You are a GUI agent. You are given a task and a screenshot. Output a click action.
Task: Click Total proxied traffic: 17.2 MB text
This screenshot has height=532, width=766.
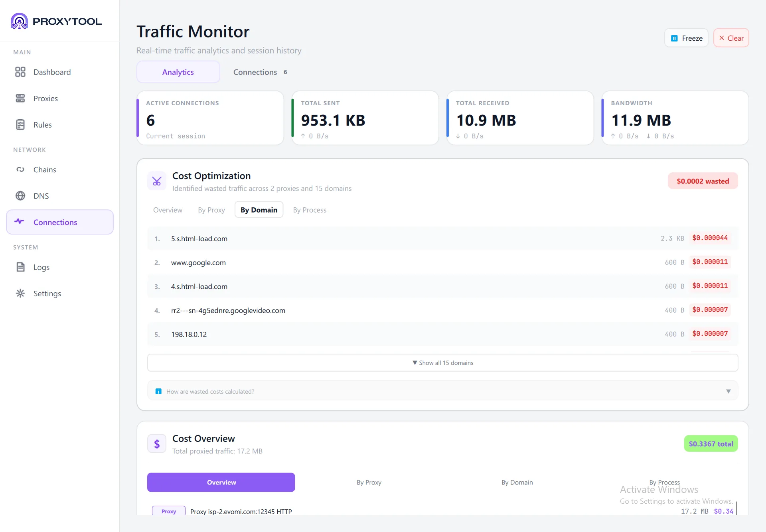coord(217,451)
